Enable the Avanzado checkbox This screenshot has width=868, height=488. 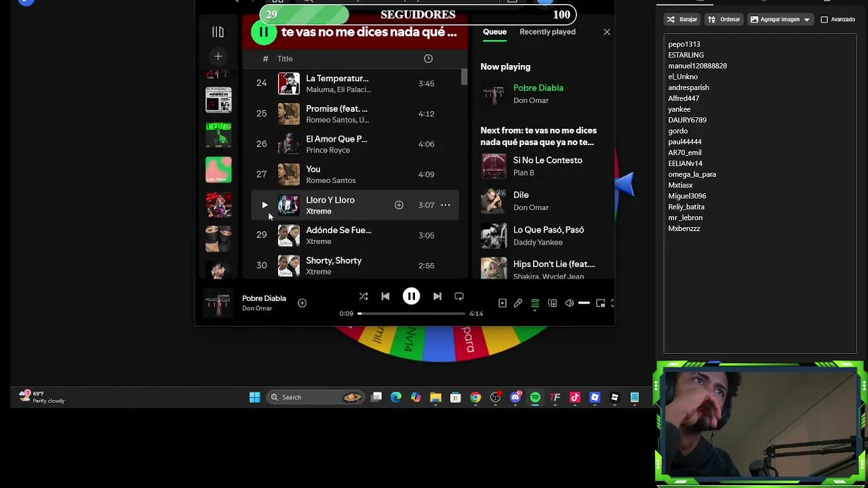[x=825, y=20]
